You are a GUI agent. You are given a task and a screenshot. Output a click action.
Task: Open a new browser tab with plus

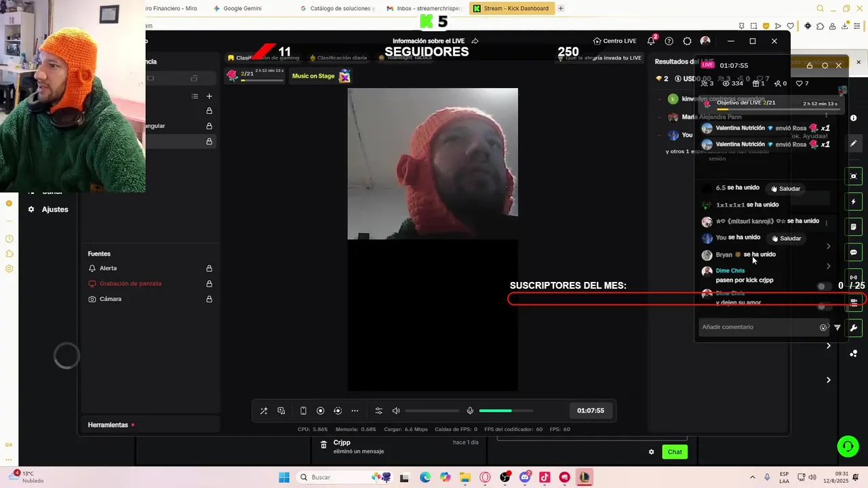(561, 8)
